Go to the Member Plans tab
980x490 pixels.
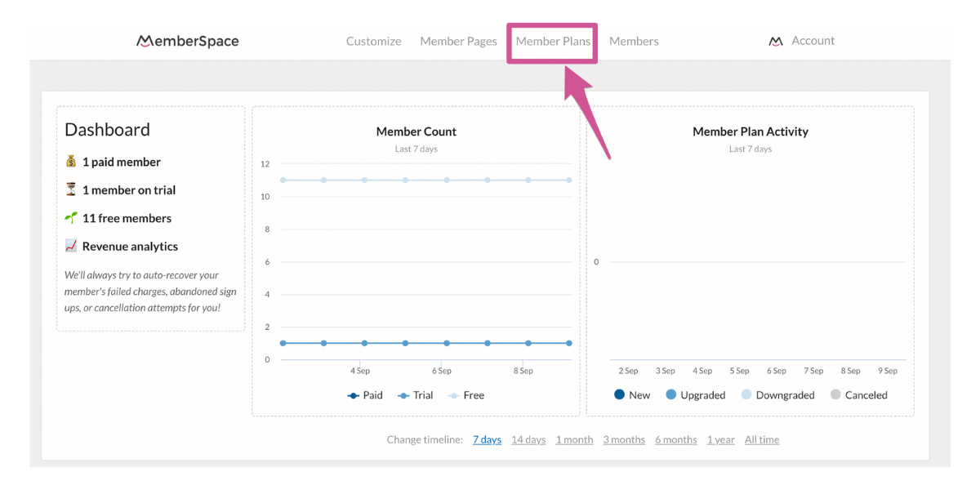coord(553,41)
